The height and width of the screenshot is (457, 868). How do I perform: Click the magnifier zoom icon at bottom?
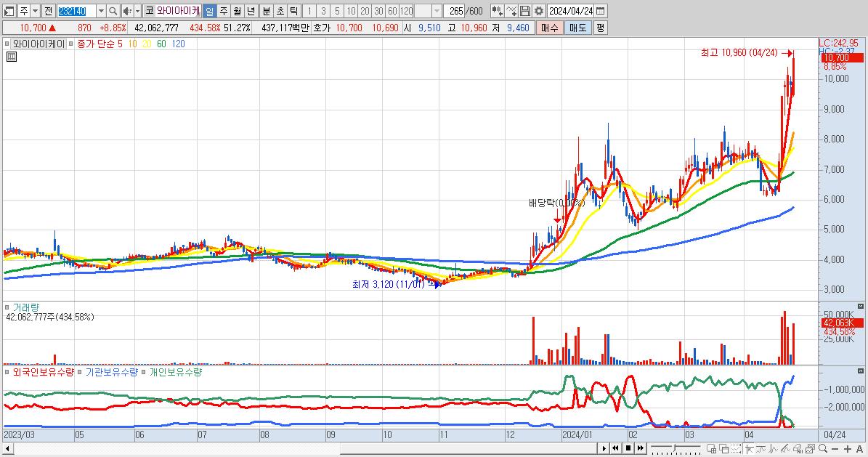click(823, 448)
